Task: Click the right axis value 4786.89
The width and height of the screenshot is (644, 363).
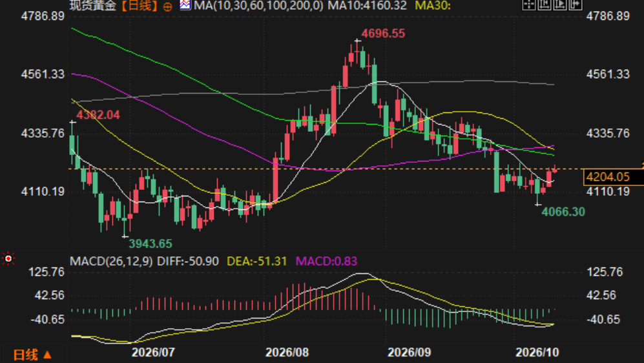Action: tap(608, 16)
